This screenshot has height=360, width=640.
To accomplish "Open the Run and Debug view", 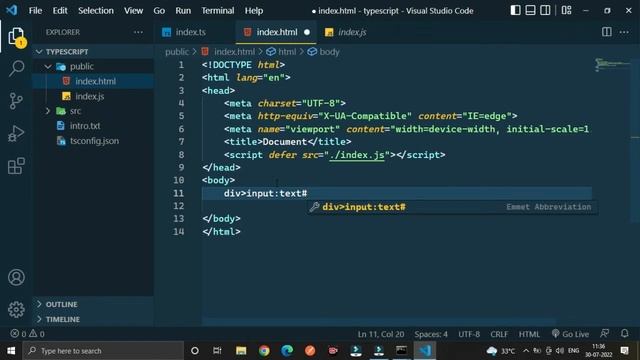I will [x=16, y=133].
